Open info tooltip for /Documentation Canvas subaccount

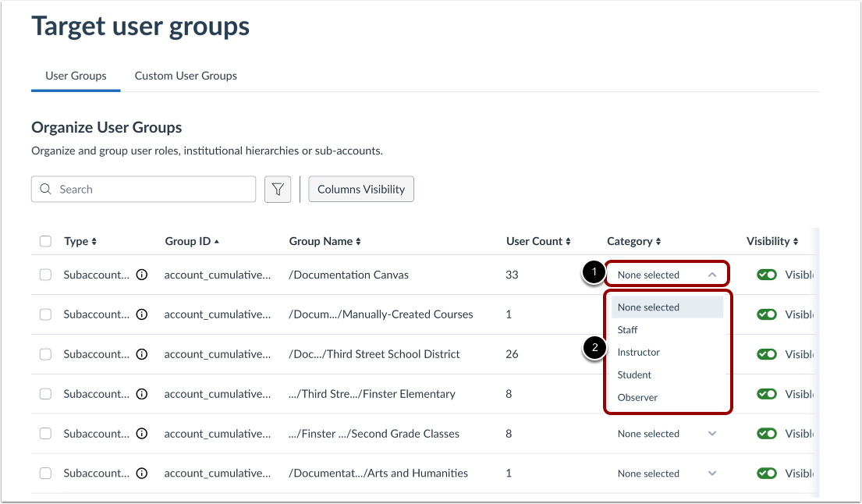141,275
